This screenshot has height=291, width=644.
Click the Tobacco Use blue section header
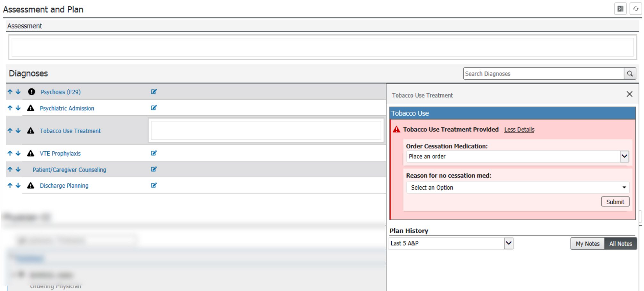512,113
